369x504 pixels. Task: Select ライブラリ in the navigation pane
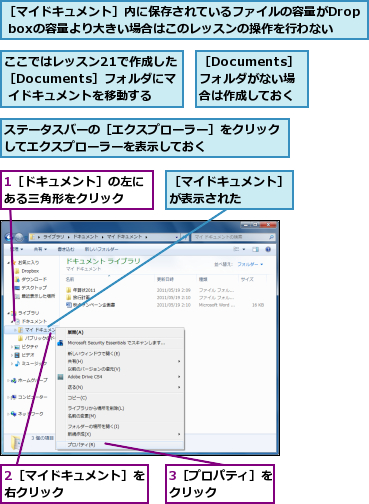point(25,313)
